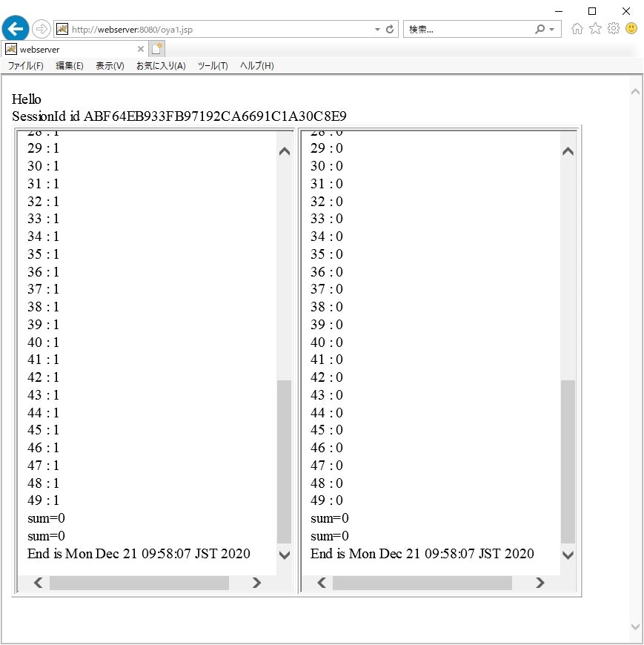Click the SessionId line text
This screenshot has height=645, width=644.
click(179, 116)
